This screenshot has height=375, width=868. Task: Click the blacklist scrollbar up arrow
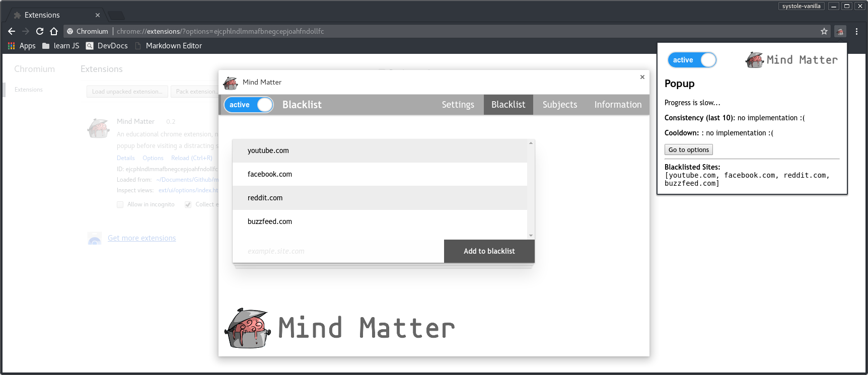[x=531, y=143]
